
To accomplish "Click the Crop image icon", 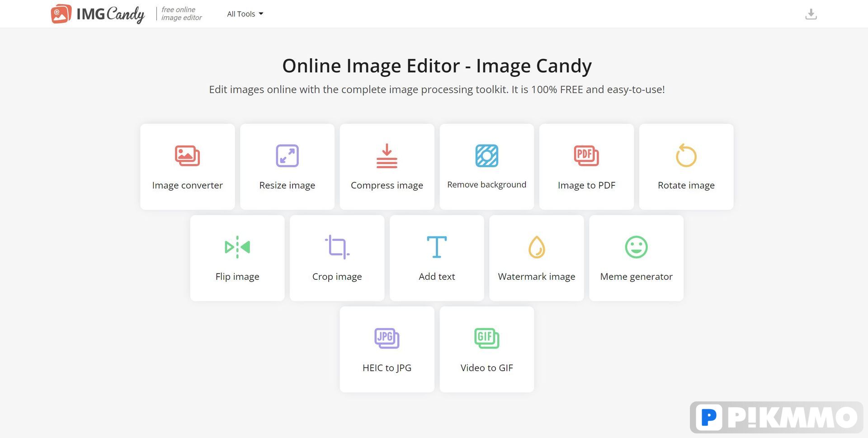I will pyautogui.click(x=337, y=247).
